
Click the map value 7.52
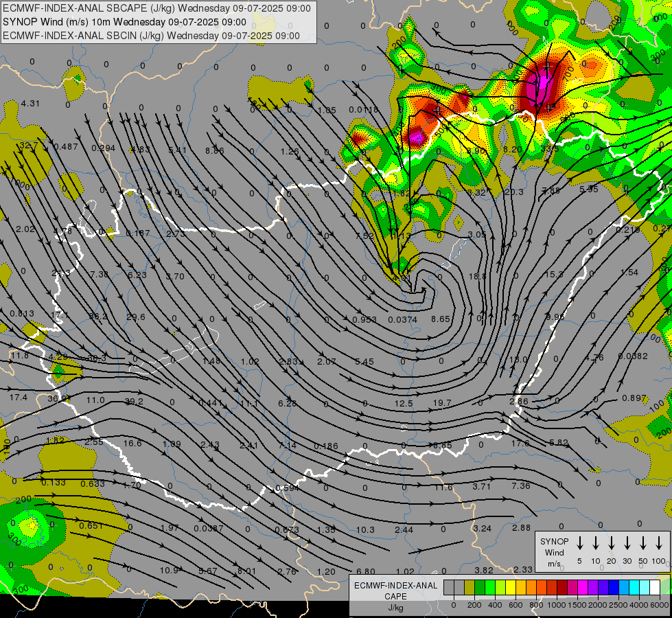pyautogui.click(x=364, y=236)
